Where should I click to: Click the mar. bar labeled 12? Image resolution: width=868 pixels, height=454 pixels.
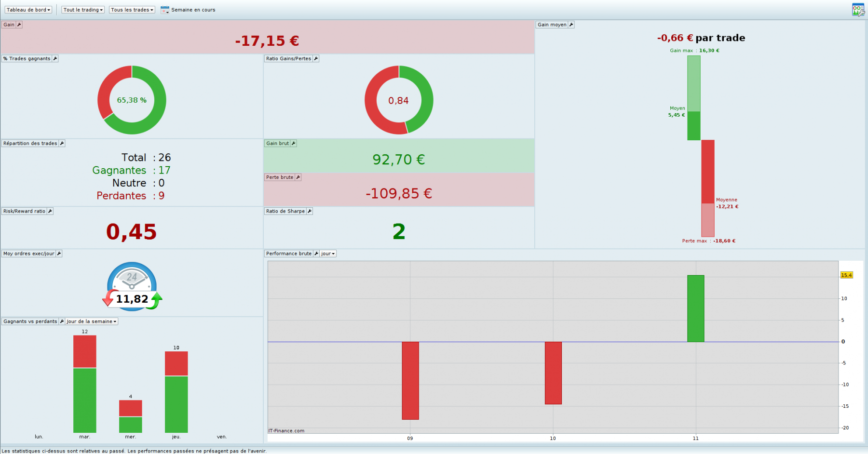click(85, 384)
